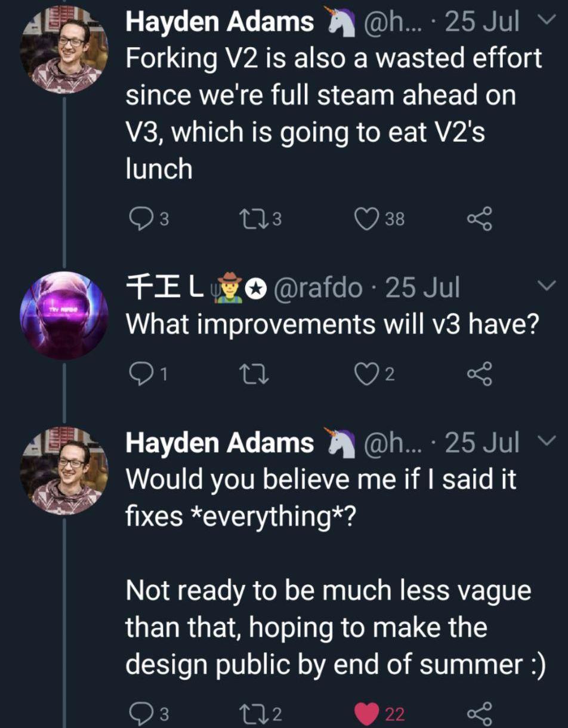
Task: Share the 'fixes everything' tweet
Action: tap(480, 713)
